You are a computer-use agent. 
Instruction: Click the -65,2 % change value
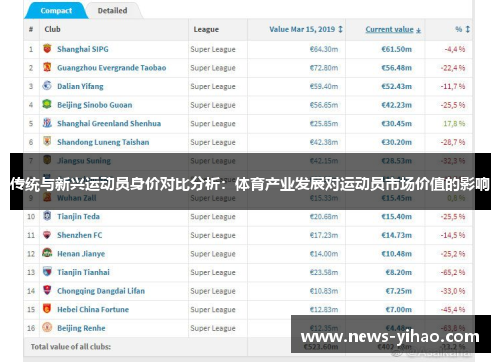click(453, 272)
